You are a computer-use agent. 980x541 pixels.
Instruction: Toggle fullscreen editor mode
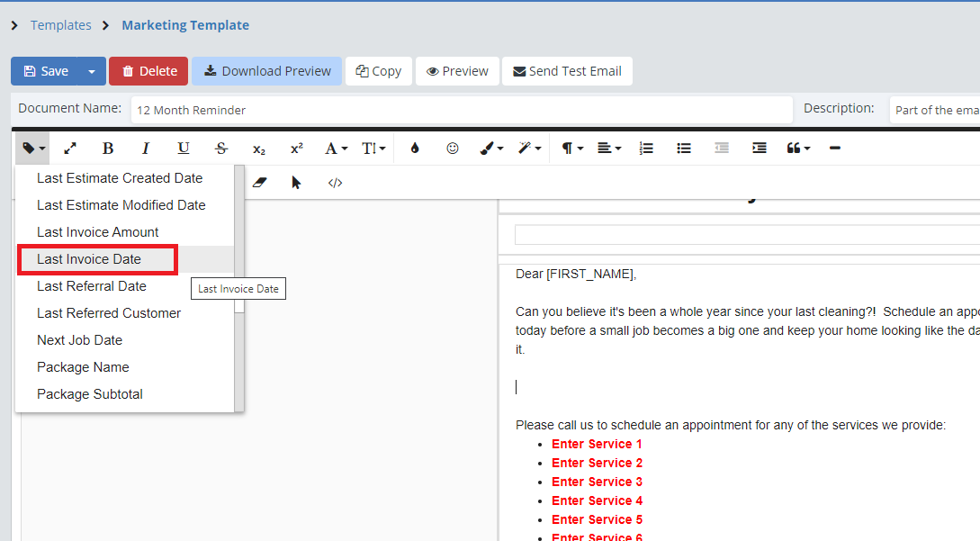[70, 149]
